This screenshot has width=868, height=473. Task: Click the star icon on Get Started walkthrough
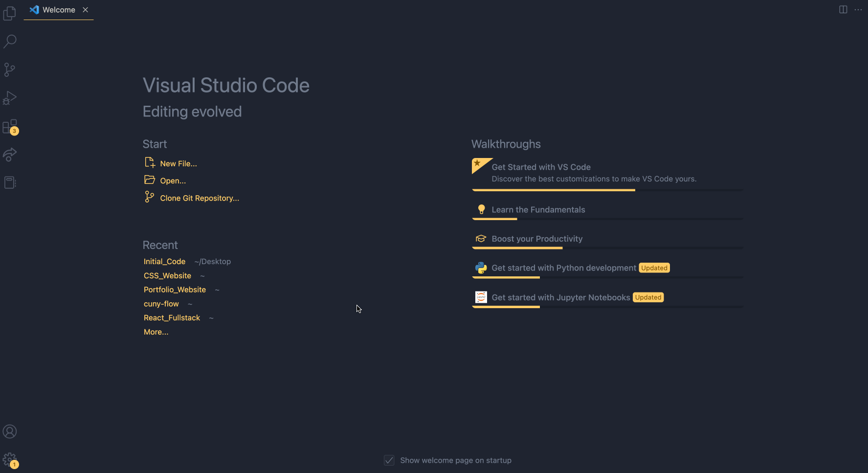[477, 163]
